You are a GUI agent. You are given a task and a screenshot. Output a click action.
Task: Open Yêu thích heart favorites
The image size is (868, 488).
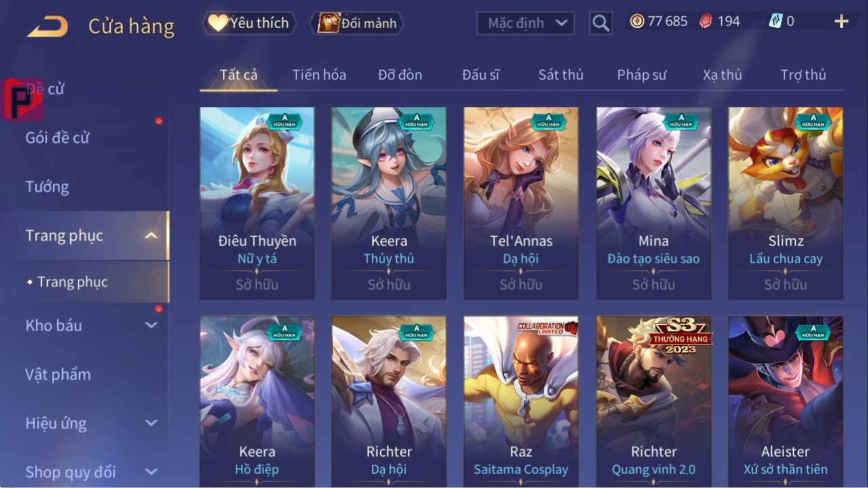click(x=249, y=23)
